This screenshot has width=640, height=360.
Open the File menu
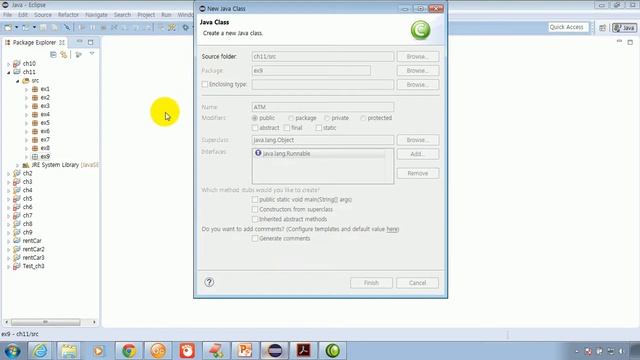point(7,15)
